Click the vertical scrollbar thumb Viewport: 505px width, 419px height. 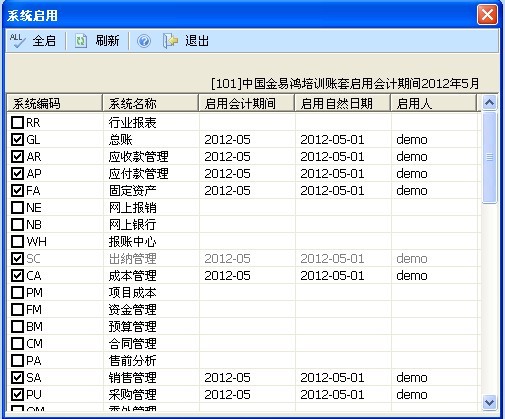coord(489,157)
